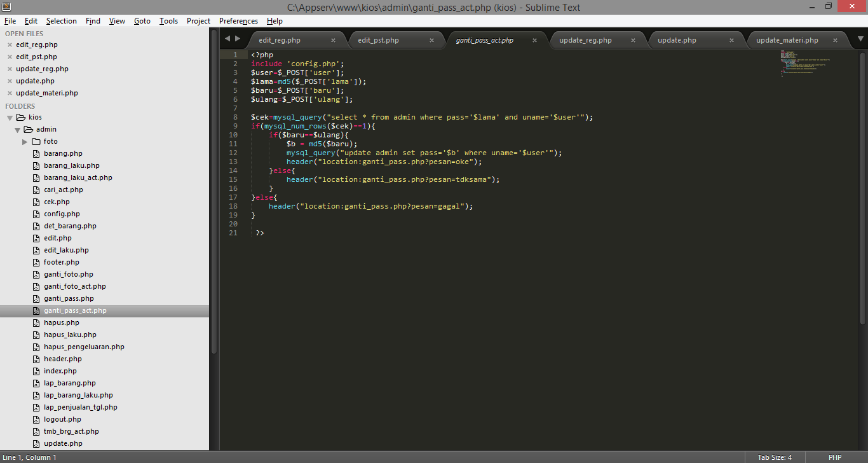Open edit.php in sidebar
The image size is (868, 463).
[58, 238]
